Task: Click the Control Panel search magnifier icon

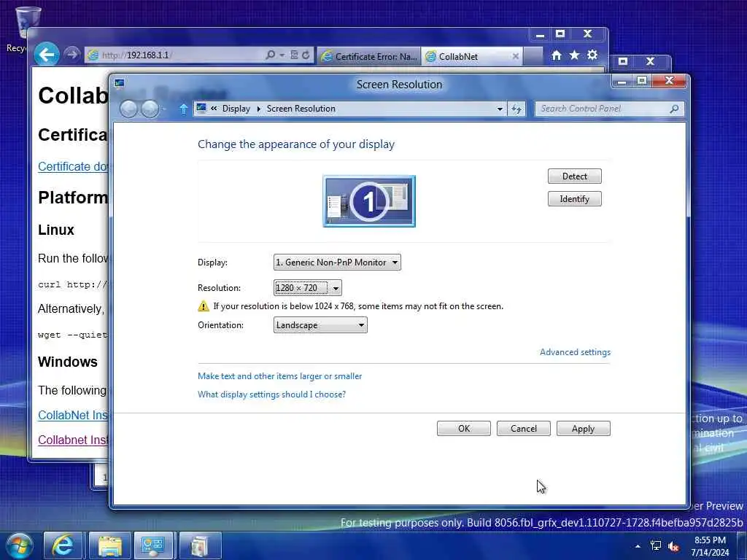Action: tap(674, 109)
